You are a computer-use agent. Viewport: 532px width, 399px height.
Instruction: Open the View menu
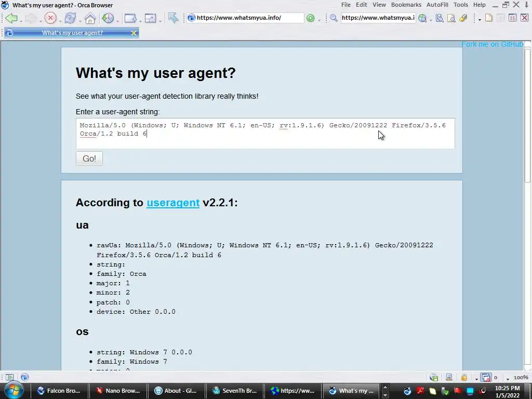[379, 5]
